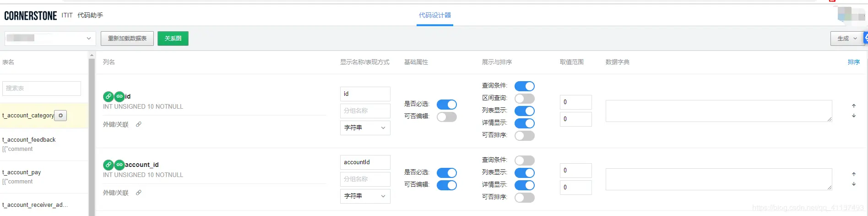Click the gear icon beside t_account_category

pyautogui.click(x=60, y=116)
